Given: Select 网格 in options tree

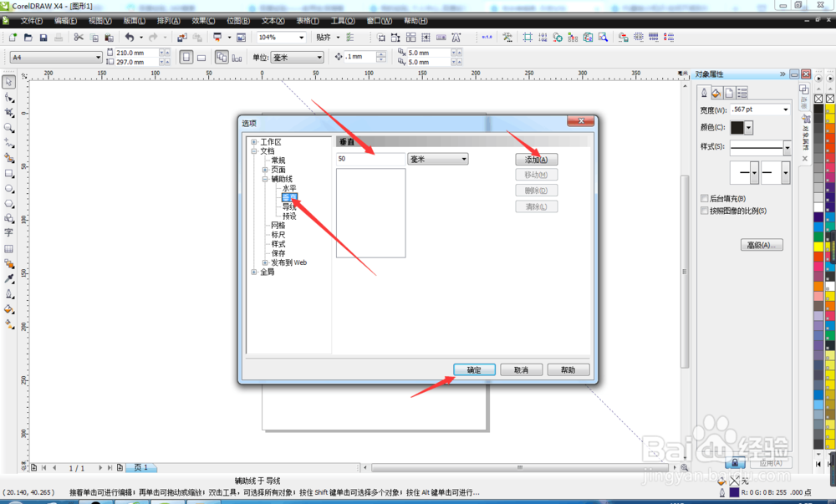Looking at the screenshot, I should coord(278,226).
